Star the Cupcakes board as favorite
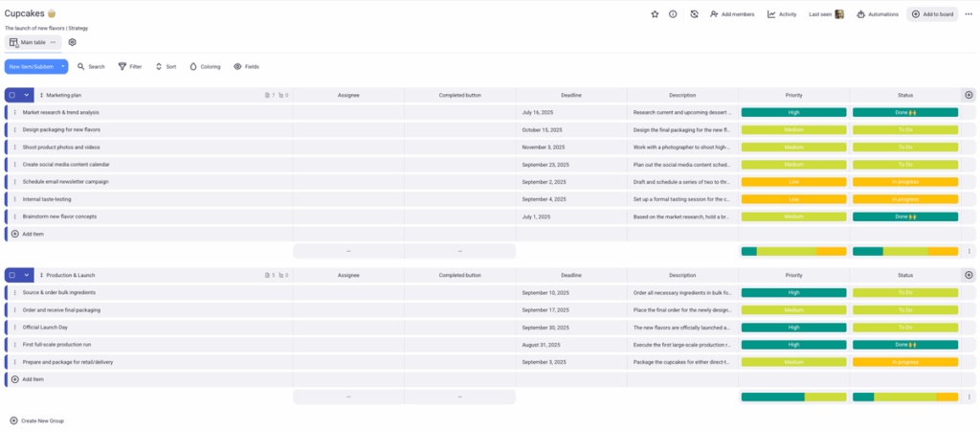This screenshot has width=980, height=432. tap(655, 14)
